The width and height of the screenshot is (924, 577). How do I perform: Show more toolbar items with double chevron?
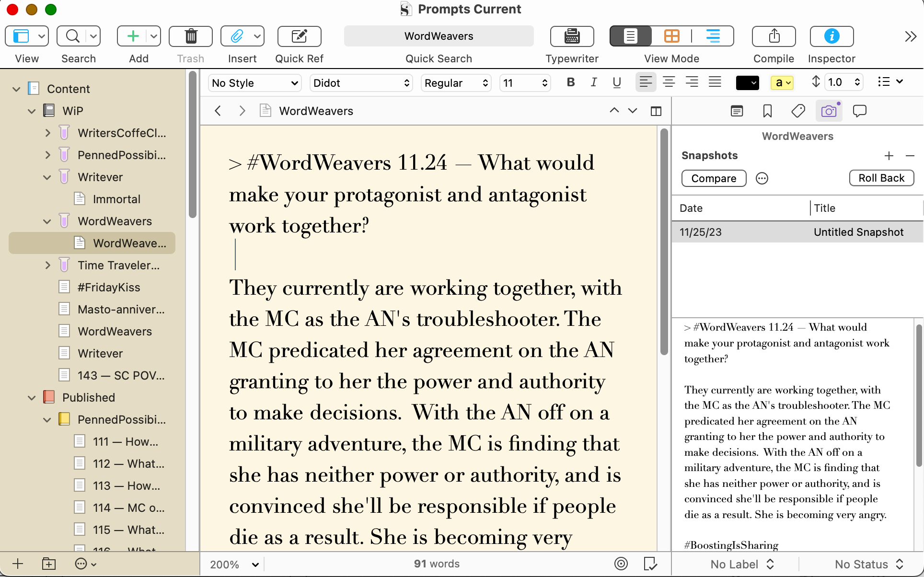coord(911,36)
